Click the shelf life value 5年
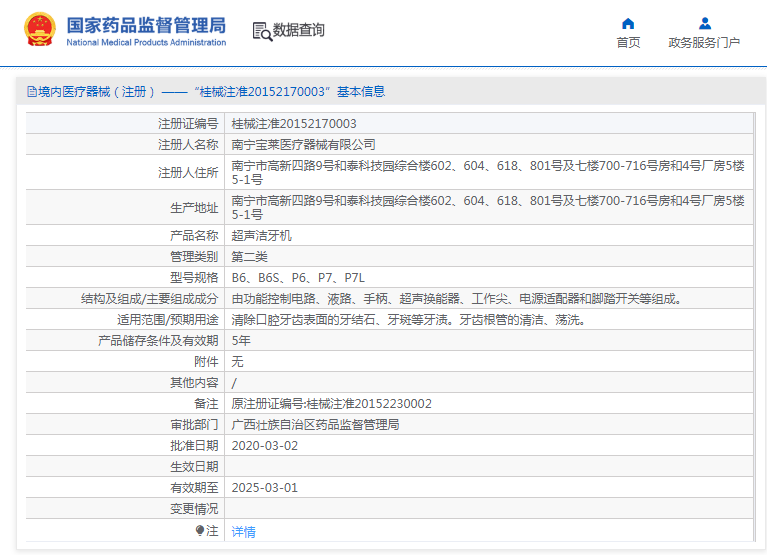This screenshot has height=555, width=767. click(241, 341)
